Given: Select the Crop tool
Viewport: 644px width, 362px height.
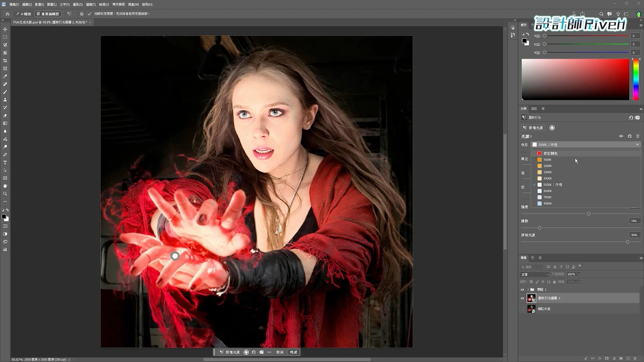Looking at the screenshot, I should click(x=5, y=61).
